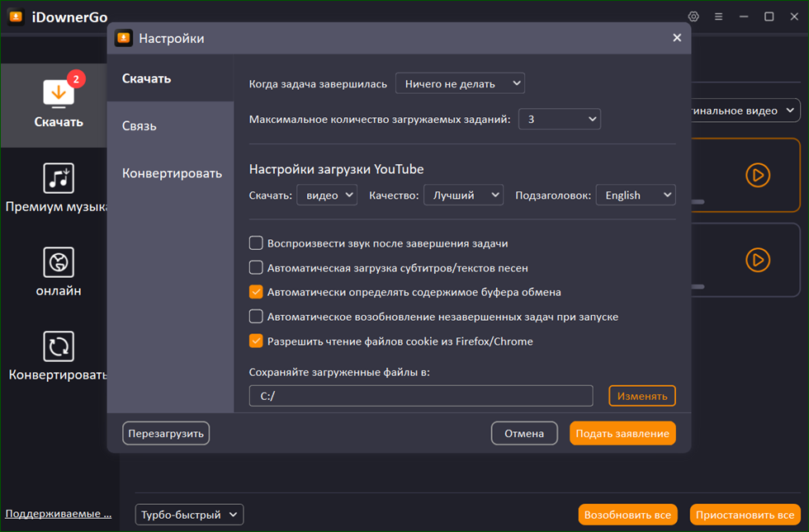Play the second download item

758,260
